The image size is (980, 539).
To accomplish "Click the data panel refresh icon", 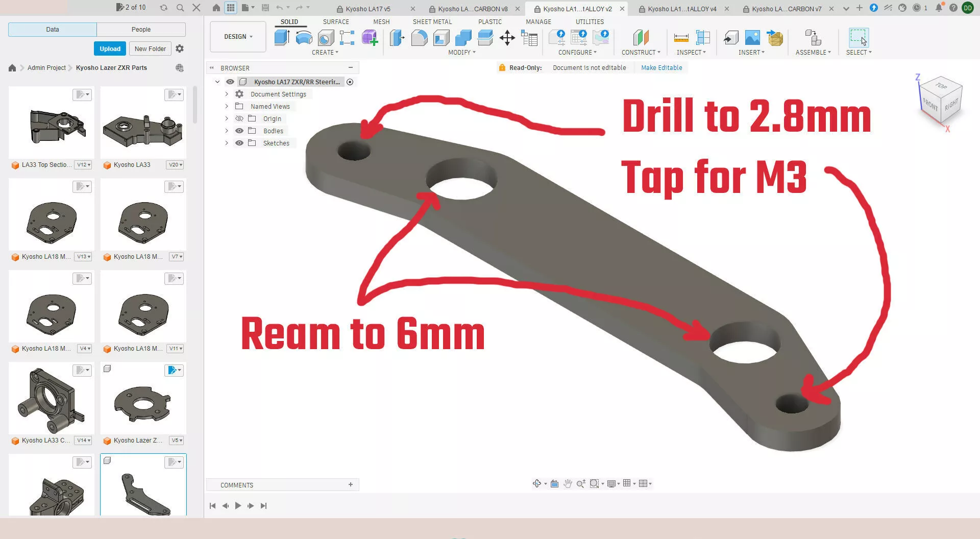I will click(x=163, y=8).
